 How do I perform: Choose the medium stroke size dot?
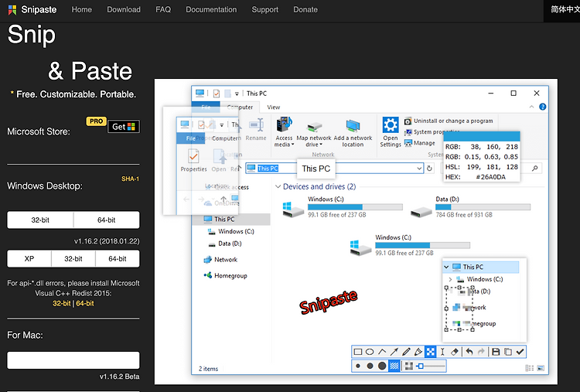(x=370, y=366)
